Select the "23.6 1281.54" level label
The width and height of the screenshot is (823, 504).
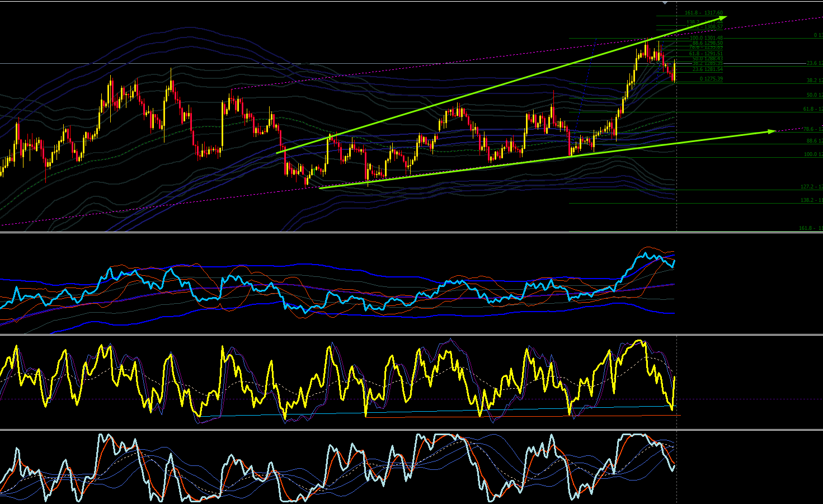pyautogui.click(x=708, y=69)
